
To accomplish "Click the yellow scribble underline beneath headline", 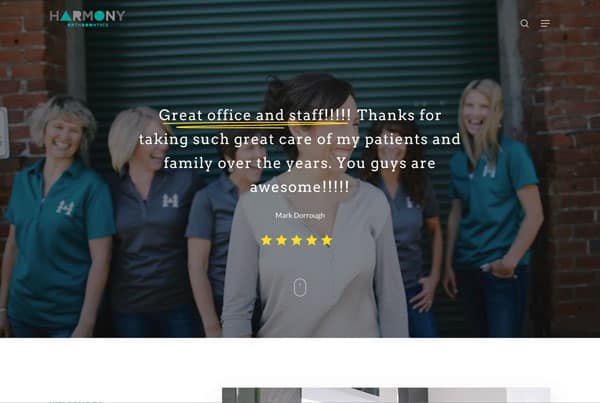I will coord(254,126).
